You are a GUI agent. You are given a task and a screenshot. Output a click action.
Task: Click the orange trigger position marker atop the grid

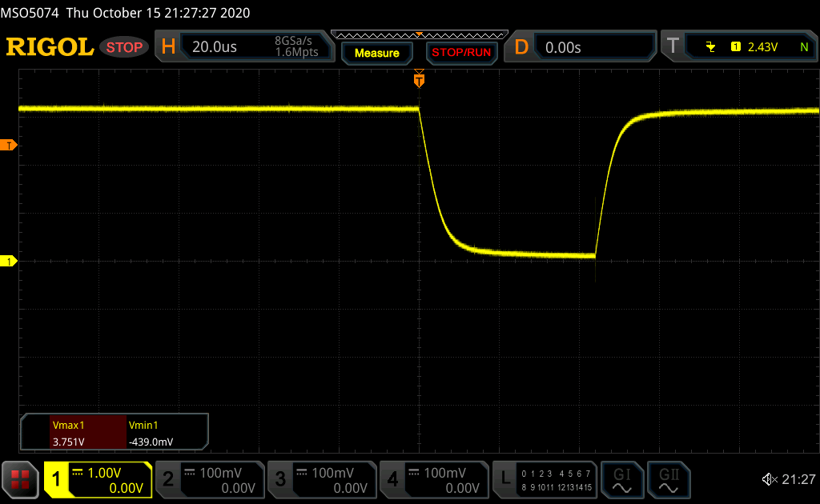[x=419, y=79]
